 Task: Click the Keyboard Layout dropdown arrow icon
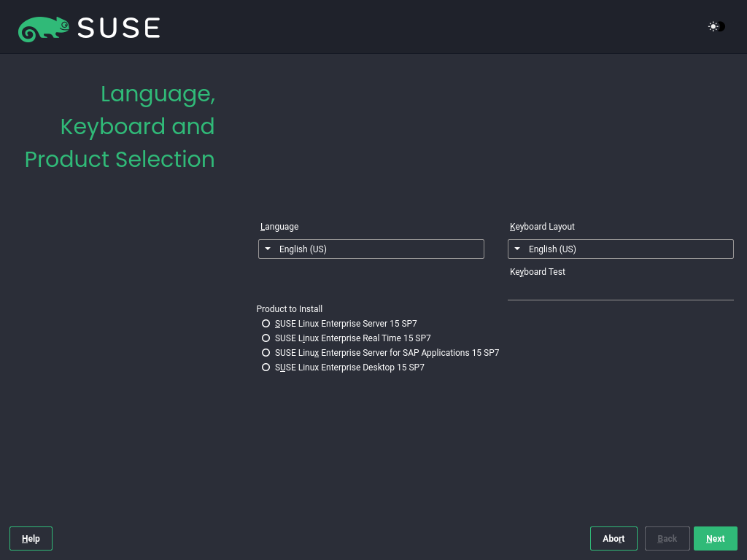[x=518, y=249]
